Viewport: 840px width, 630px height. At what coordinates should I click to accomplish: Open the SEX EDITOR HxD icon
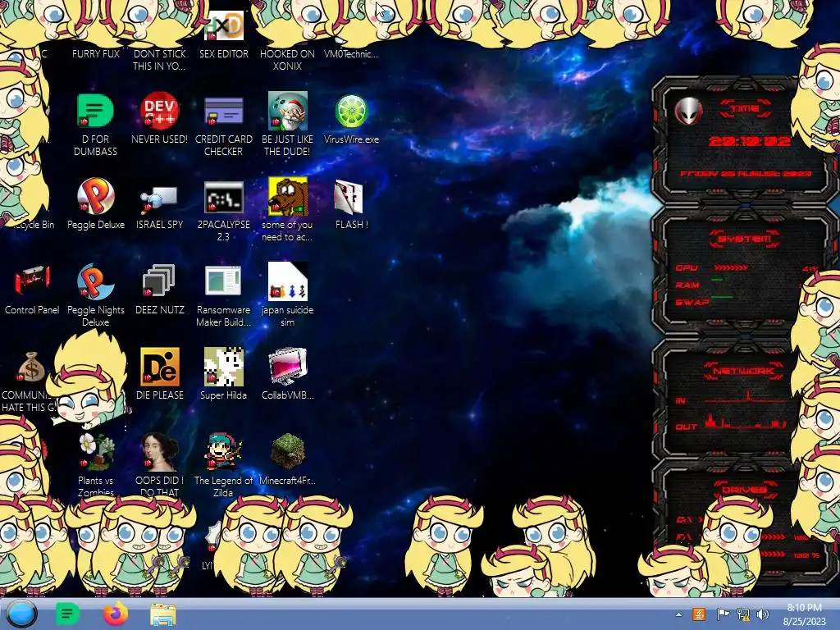(x=224, y=25)
